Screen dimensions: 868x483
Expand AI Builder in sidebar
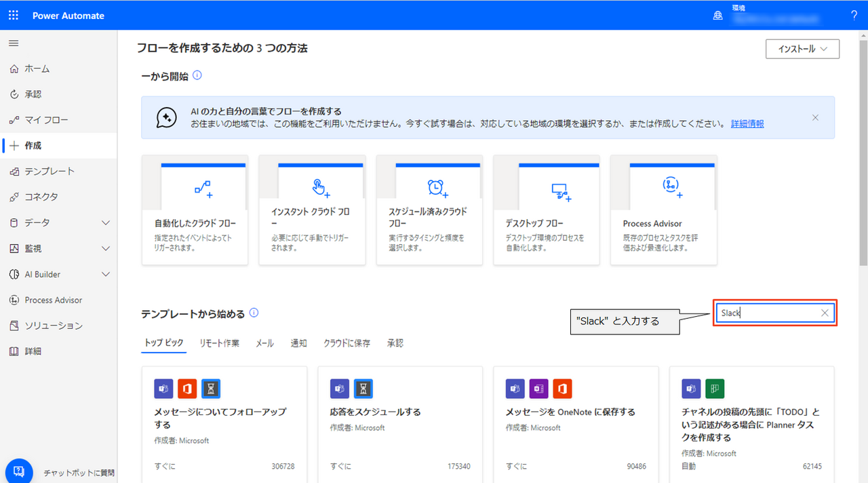(105, 274)
